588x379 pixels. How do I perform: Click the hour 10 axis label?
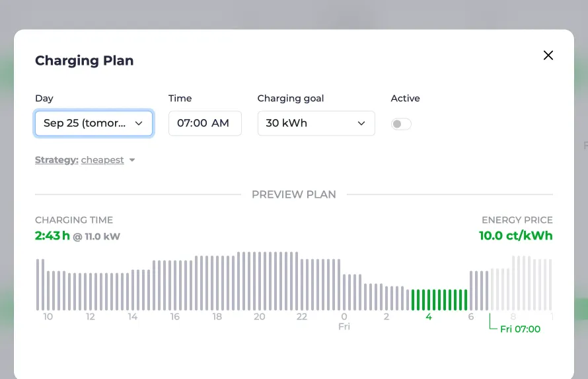pyautogui.click(x=48, y=317)
